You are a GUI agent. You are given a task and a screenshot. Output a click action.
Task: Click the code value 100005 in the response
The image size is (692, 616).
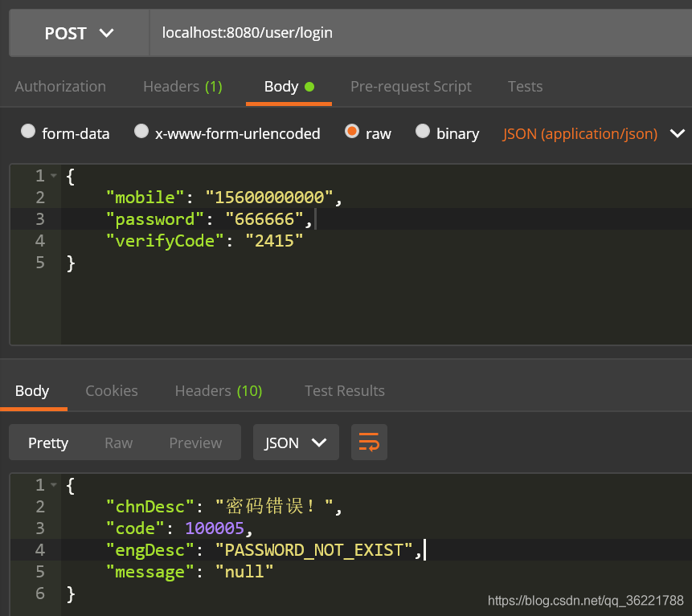click(x=215, y=528)
